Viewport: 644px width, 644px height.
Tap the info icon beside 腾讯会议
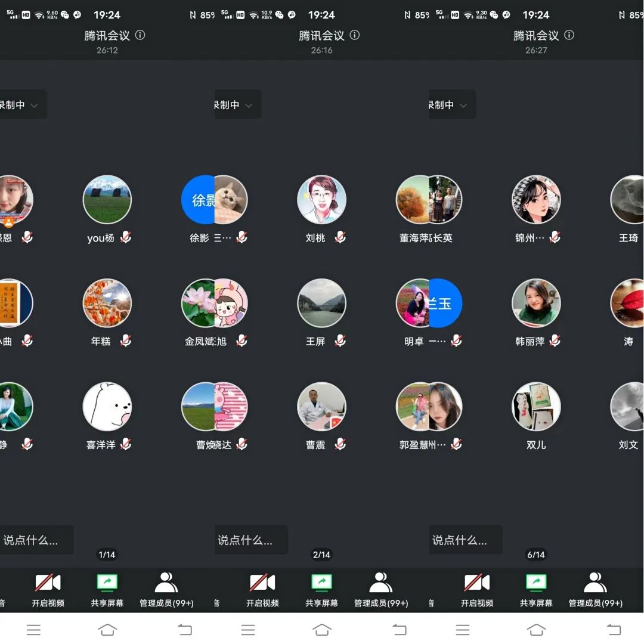(140, 36)
